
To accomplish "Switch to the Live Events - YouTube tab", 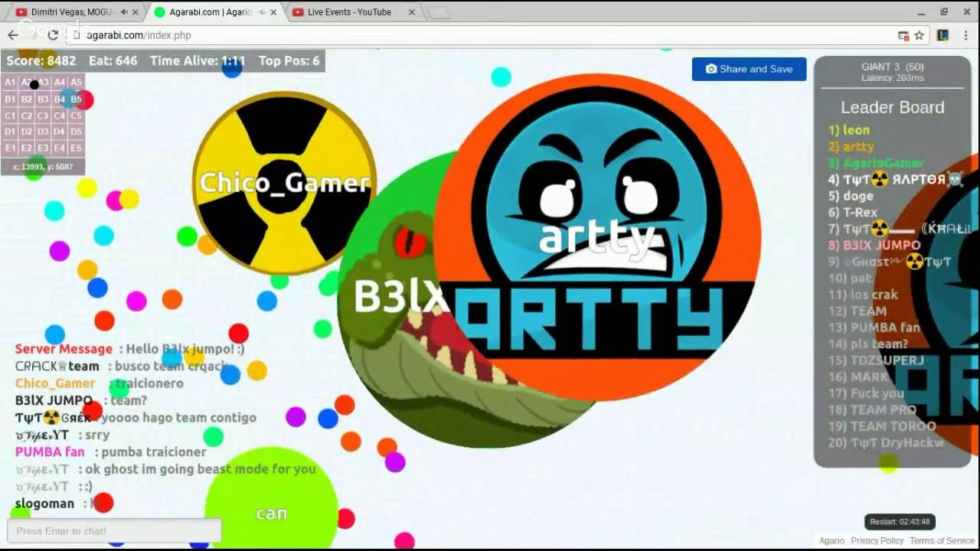I will (x=349, y=12).
